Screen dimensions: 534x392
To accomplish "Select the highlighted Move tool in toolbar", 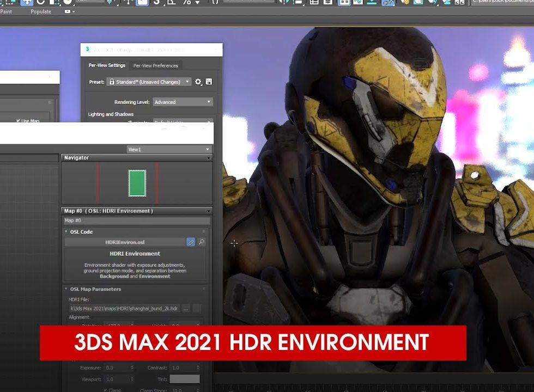I will pos(26,2).
